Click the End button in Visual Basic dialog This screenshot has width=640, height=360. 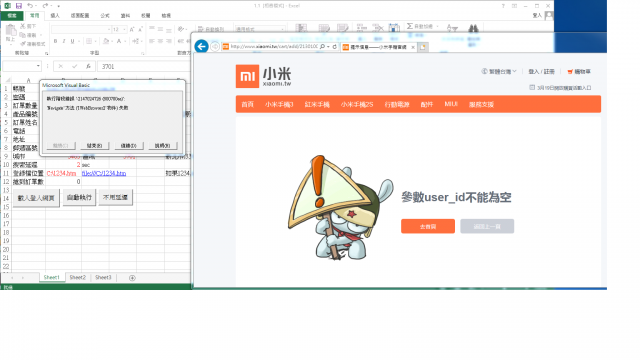[x=95, y=145]
